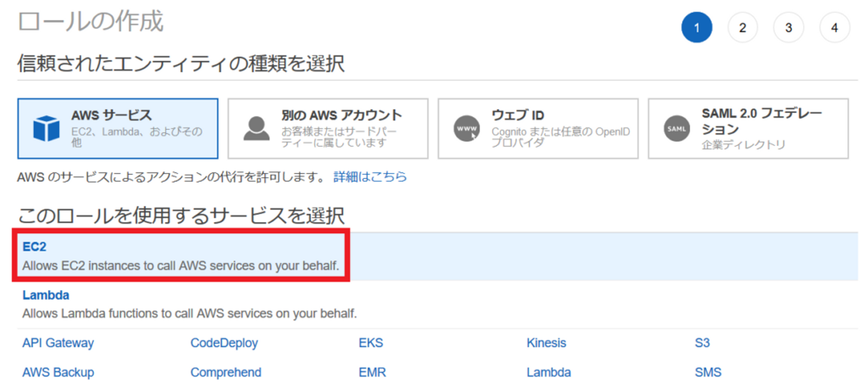Choose the Lambda service with description row
Image resolution: width=868 pixels, height=388 pixels.
437,305
